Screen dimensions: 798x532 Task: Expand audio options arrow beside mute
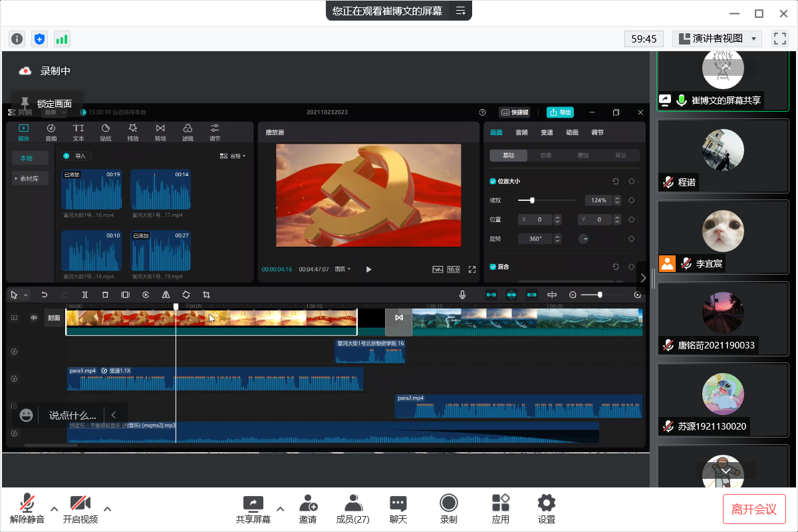tap(55, 509)
